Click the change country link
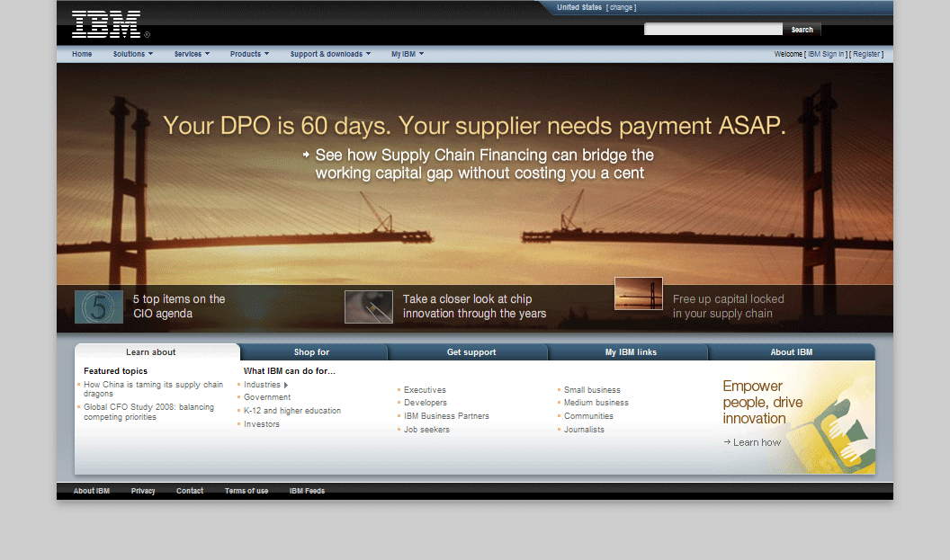950x560 pixels. click(621, 8)
